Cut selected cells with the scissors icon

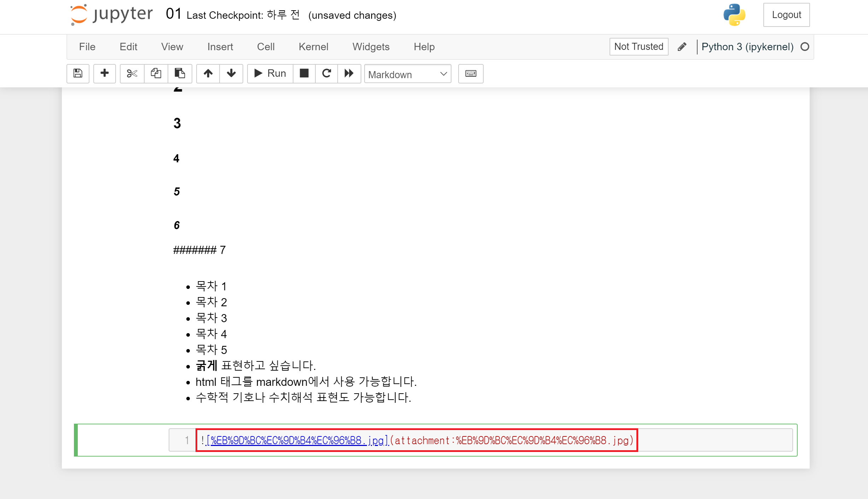tap(132, 74)
